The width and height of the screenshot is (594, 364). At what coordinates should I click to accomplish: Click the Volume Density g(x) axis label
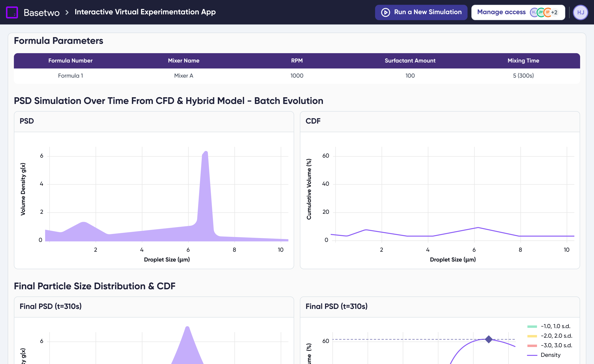coord(23,189)
